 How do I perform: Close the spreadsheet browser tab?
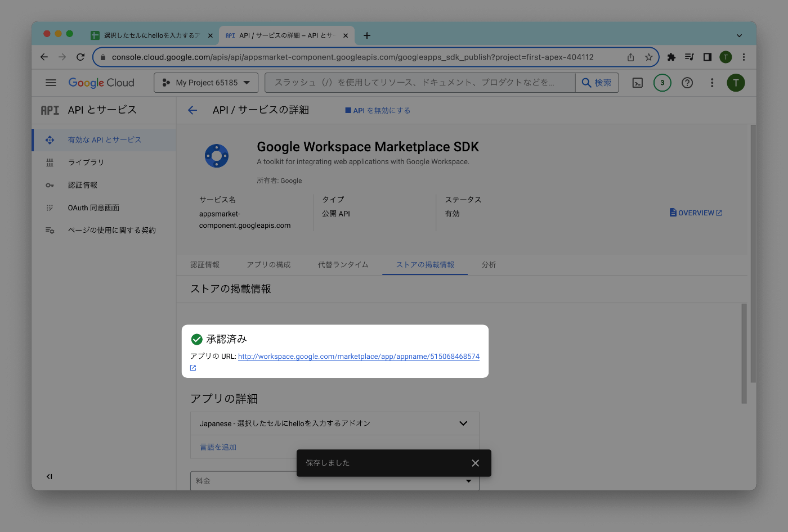pyautogui.click(x=210, y=35)
